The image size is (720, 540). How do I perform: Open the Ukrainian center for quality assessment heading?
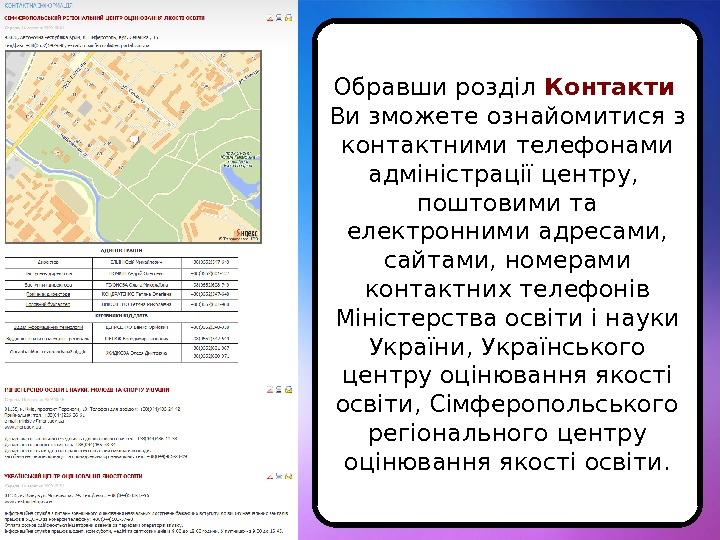point(73,476)
